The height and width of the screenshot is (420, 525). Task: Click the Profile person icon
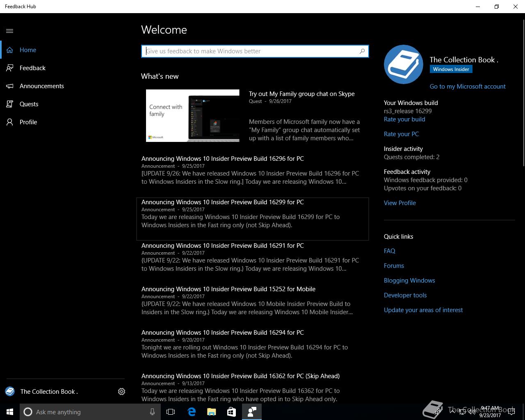(x=10, y=122)
